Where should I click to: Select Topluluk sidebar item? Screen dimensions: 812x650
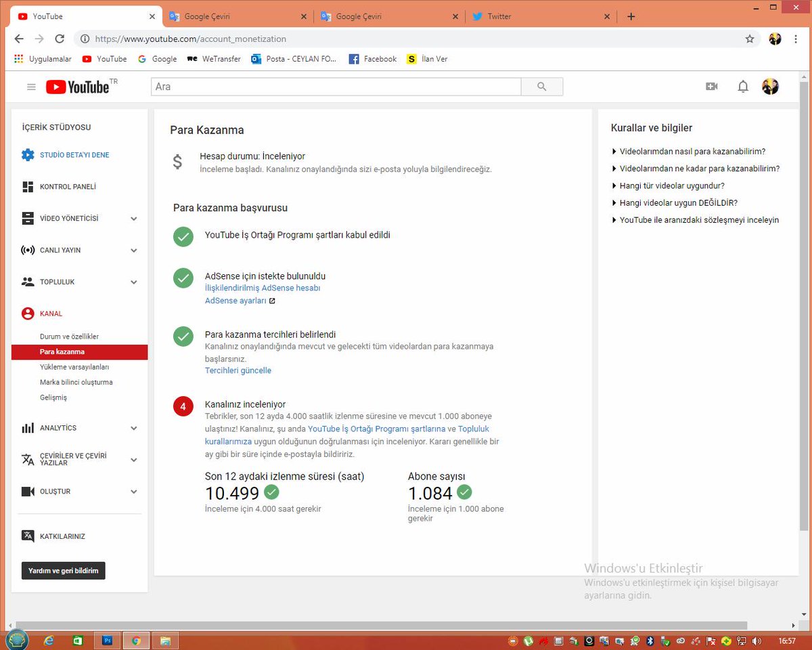58,282
